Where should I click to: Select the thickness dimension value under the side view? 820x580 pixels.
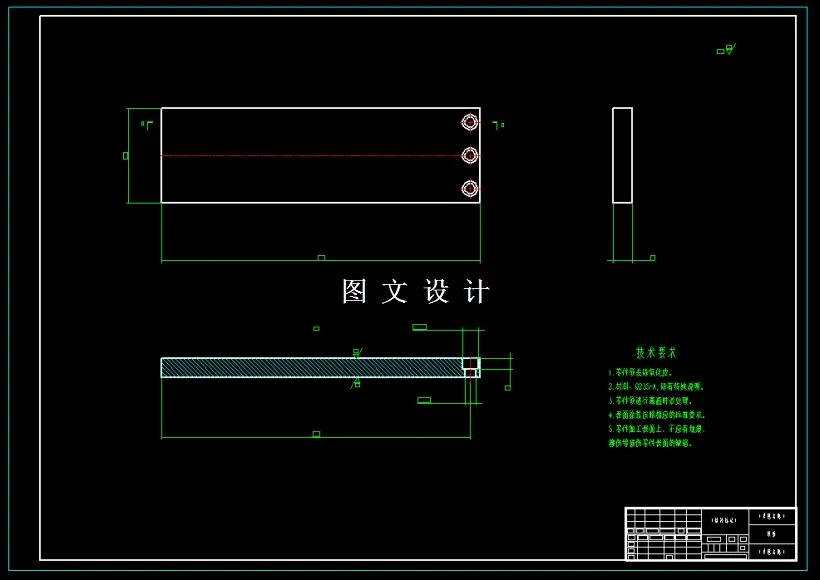tap(653, 257)
